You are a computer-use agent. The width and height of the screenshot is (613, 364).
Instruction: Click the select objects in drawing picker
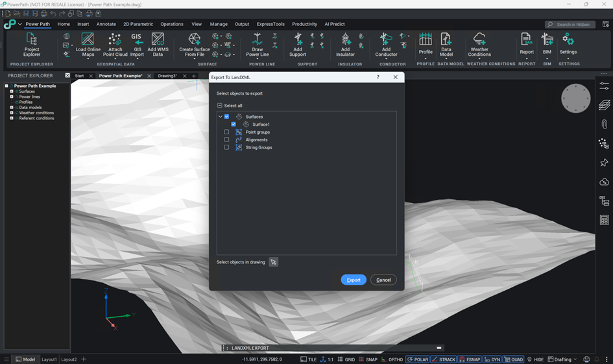(x=274, y=262)
